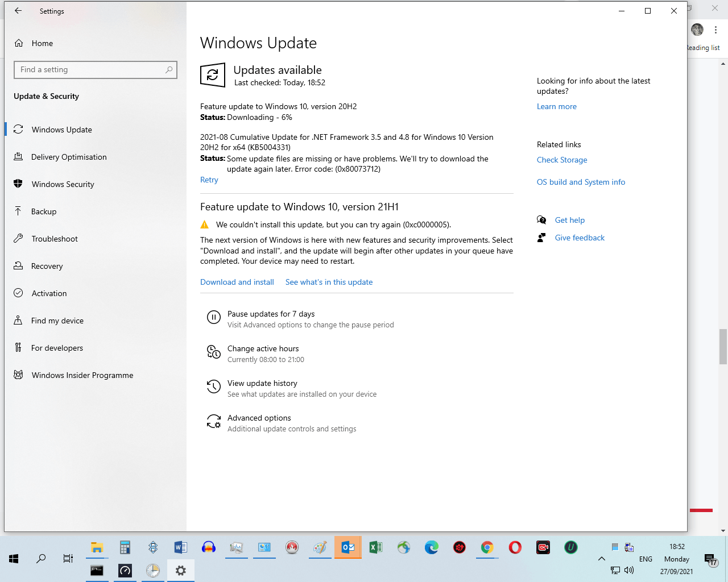Open the Learn more link

tap(557, 106)
